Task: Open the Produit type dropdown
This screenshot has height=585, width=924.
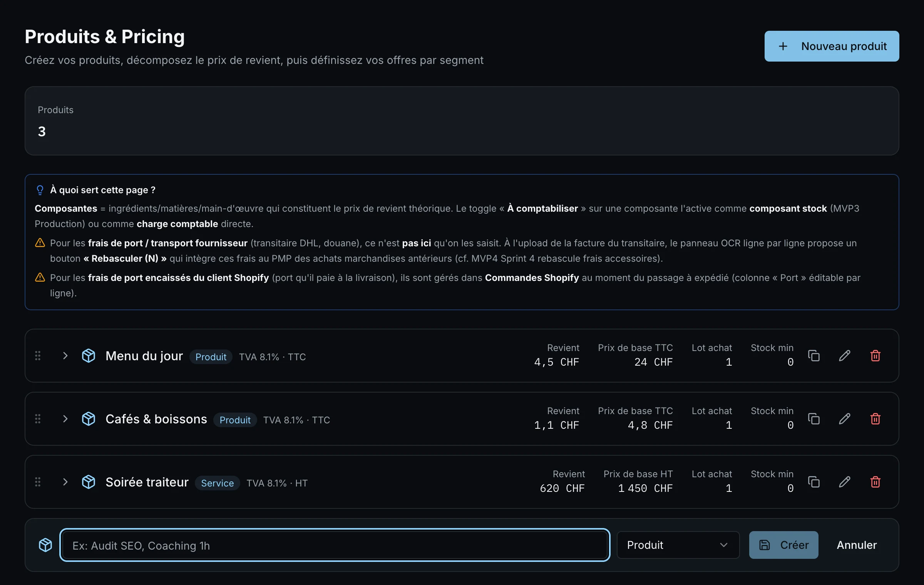Action: pyautogui.click(x=678, y=545)
